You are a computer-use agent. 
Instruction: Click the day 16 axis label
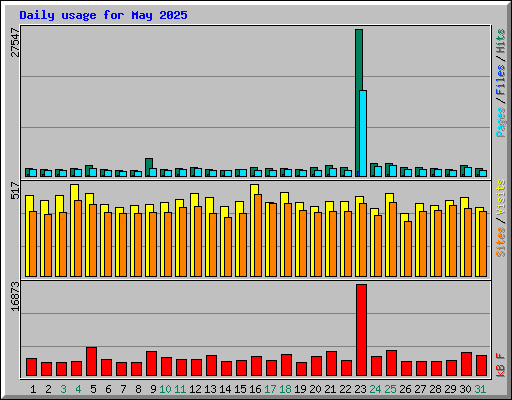255,389
